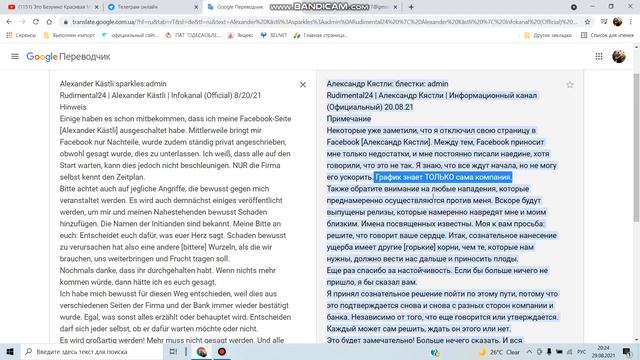Open the weather 26°C Clear widget
This screenshot has height=360, width=640.
[499, 351]
